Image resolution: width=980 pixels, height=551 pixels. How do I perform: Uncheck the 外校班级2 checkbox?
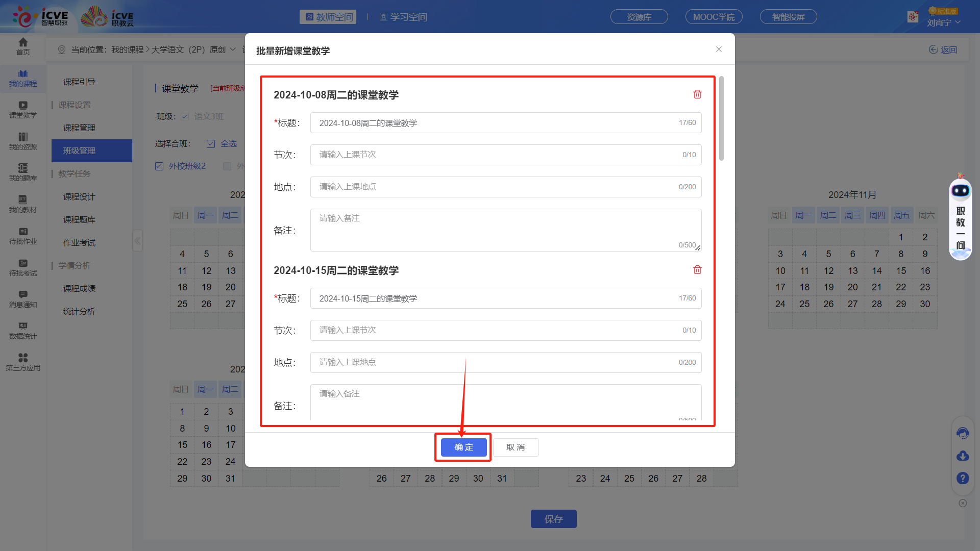[159, 166]
